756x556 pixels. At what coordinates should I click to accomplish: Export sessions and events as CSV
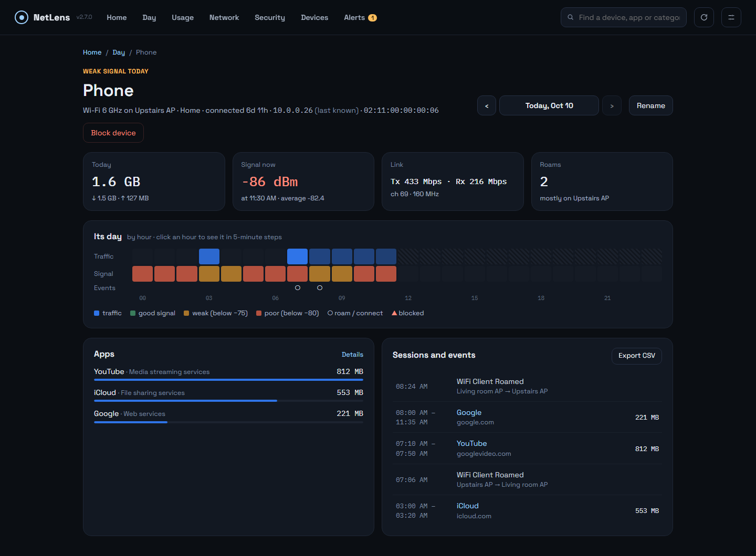click(637, 356)
